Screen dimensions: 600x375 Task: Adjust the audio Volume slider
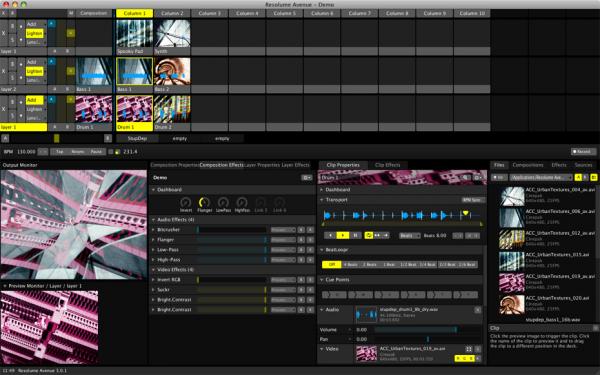[415, 329]
